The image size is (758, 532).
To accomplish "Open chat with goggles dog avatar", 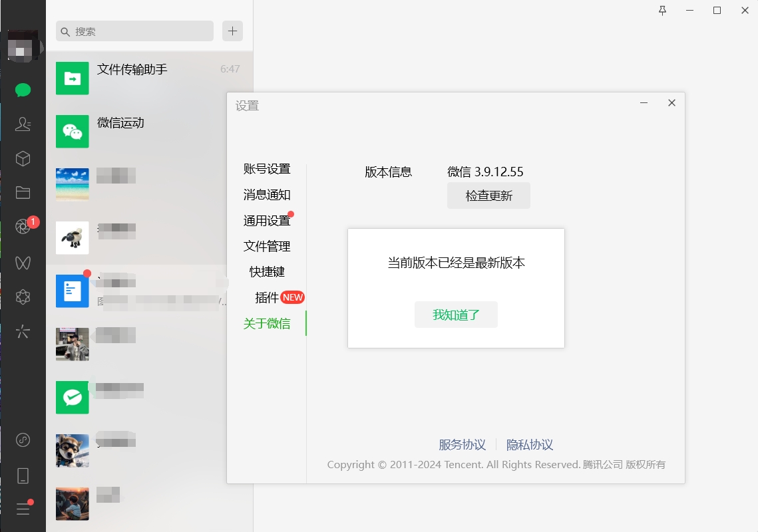I will click(x=136, y=450).
